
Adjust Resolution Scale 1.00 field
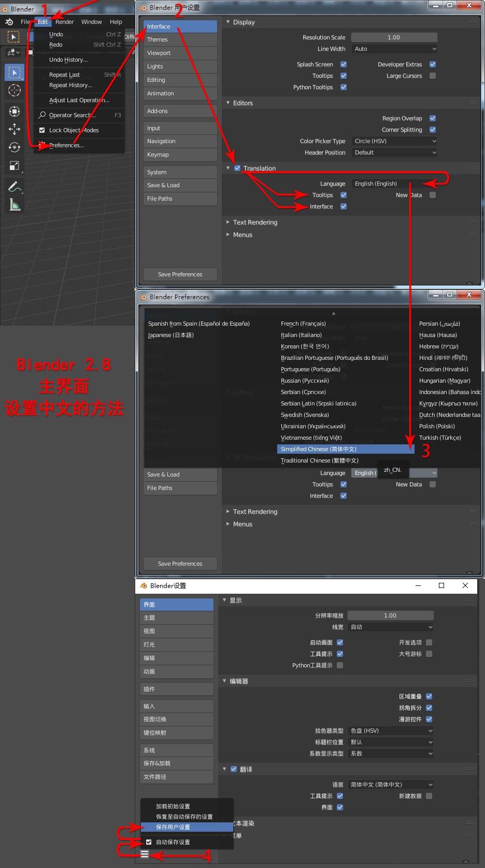(x=394, y=37)
